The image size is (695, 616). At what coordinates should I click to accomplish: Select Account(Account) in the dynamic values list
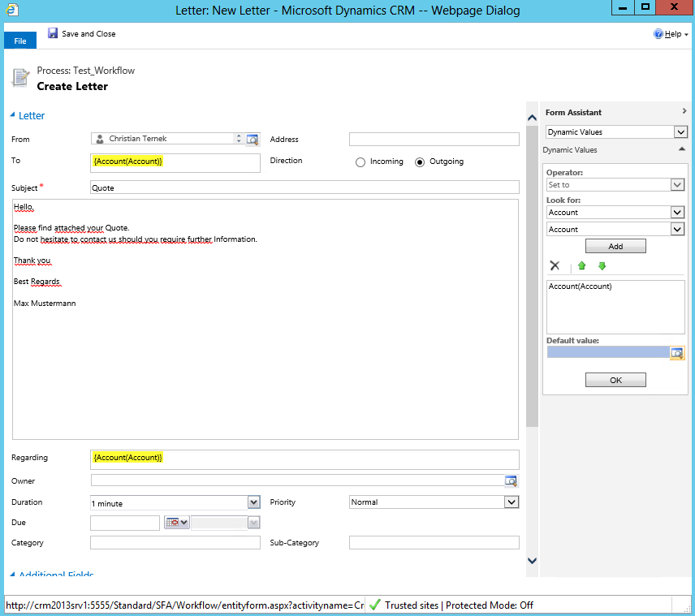coord(580,286)
